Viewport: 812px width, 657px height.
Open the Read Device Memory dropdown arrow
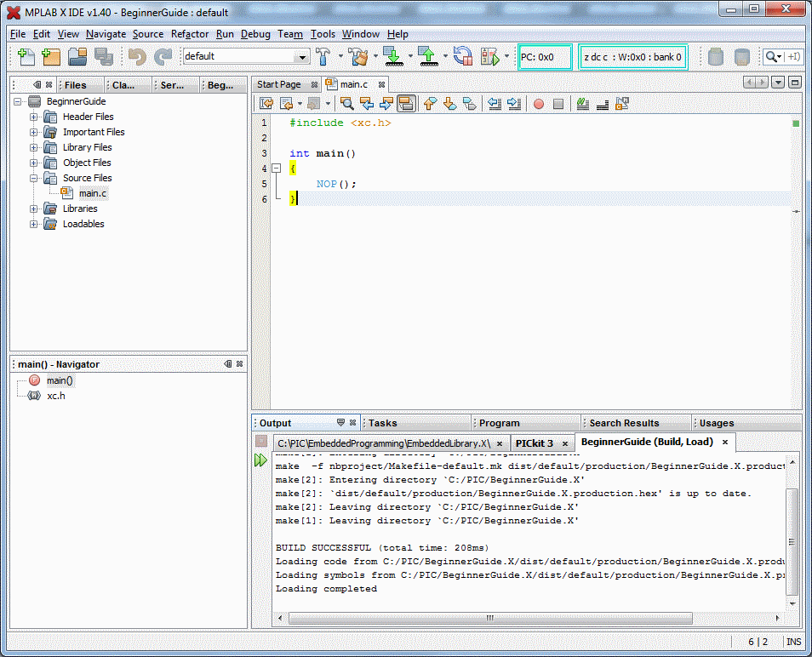(x=445, y=56)
